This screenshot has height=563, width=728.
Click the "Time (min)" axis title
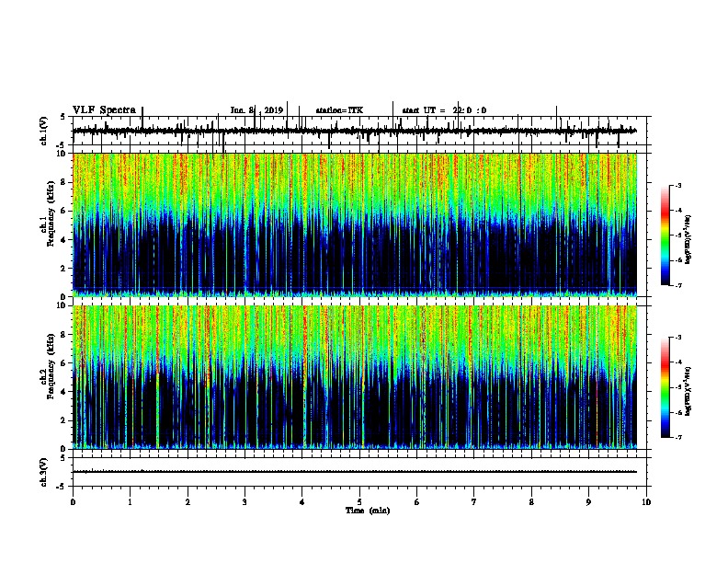[368, 511]
